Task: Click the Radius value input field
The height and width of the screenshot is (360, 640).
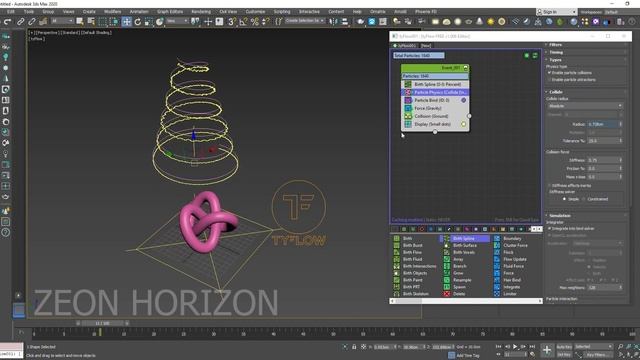Action: click(605, 124)
